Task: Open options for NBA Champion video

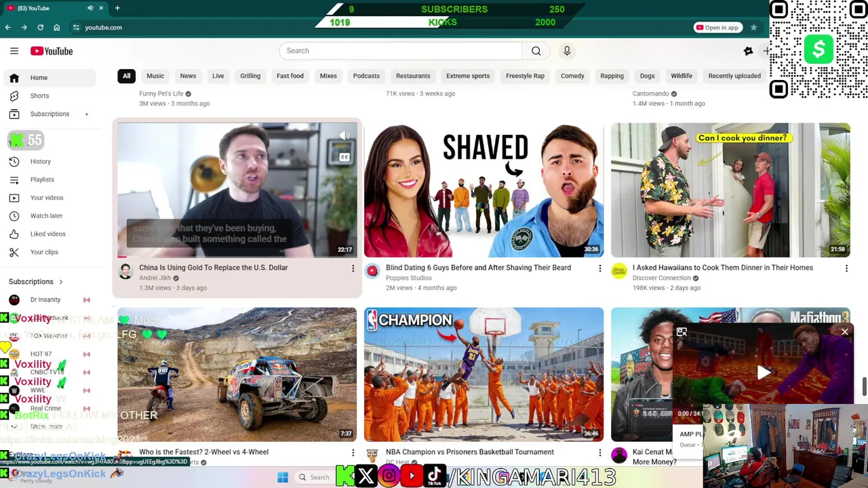Action: coord(599,453)
